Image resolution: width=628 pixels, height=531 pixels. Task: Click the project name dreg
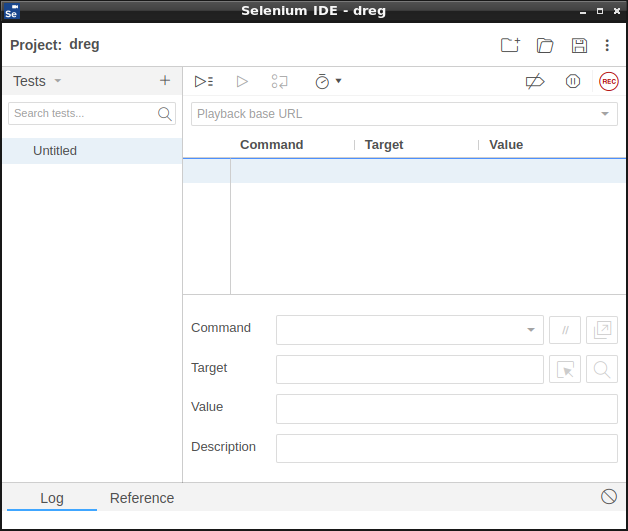(x=84, y=45)
